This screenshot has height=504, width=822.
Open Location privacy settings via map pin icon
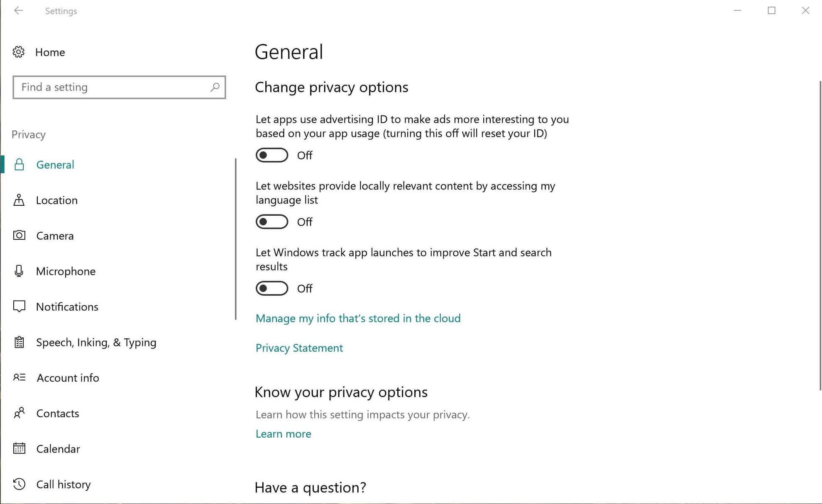point(19,200)
